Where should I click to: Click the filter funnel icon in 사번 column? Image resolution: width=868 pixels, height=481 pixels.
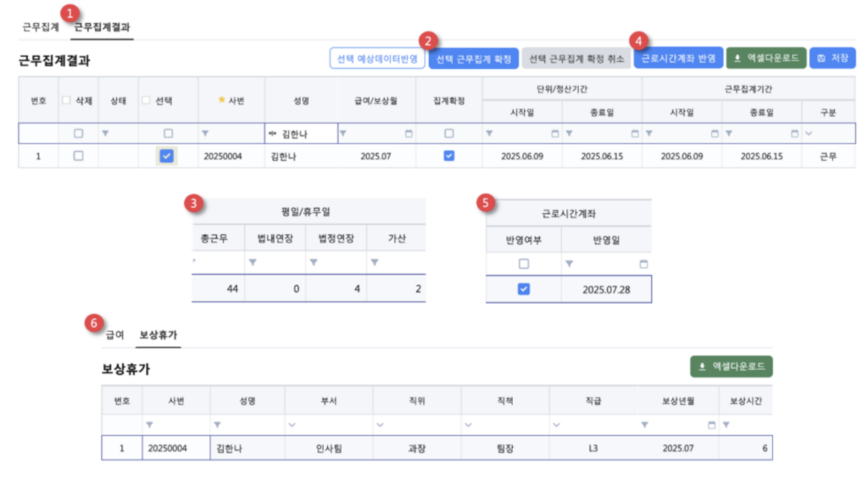click(x=205, y=133)
